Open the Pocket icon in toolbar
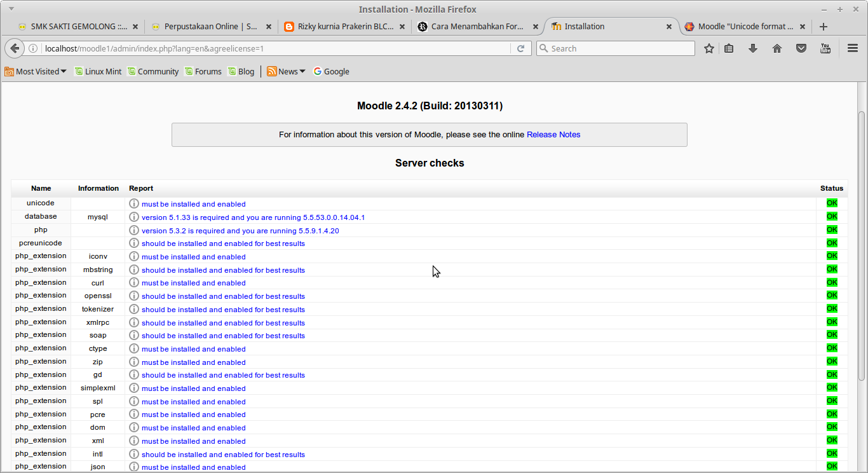Screen dimensions: 868x473 click(801, 48)
